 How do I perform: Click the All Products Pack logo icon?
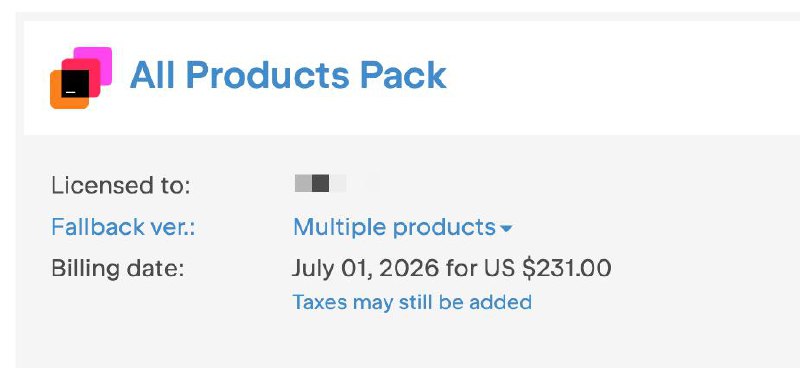(81, 78)
